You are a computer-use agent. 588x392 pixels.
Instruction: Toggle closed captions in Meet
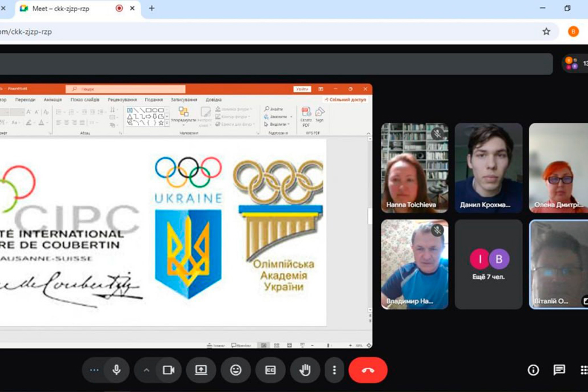coord(270,370)
